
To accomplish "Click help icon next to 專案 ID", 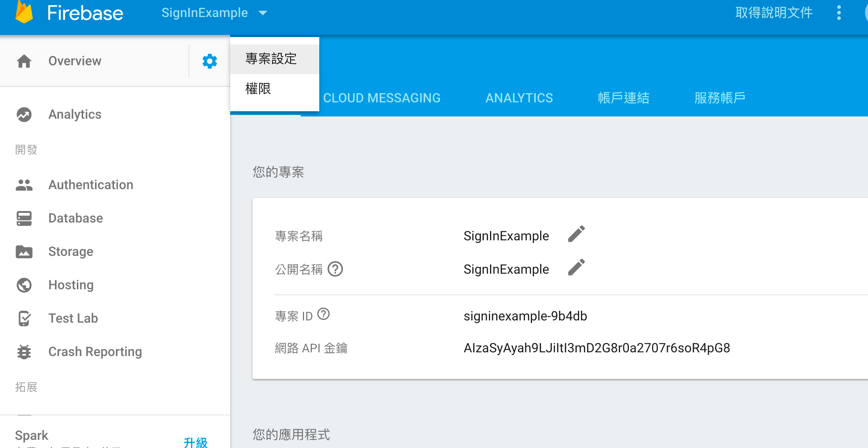I will 324,314.
